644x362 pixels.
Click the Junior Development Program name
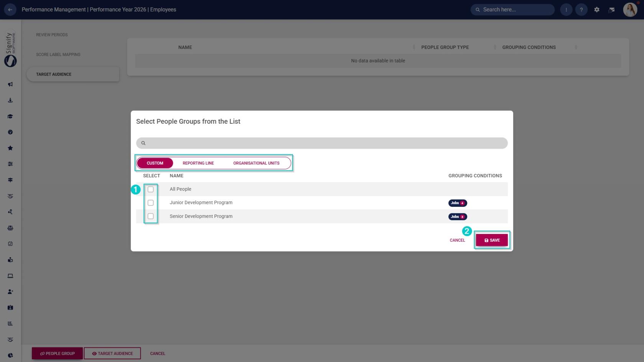tap(201, 203)
